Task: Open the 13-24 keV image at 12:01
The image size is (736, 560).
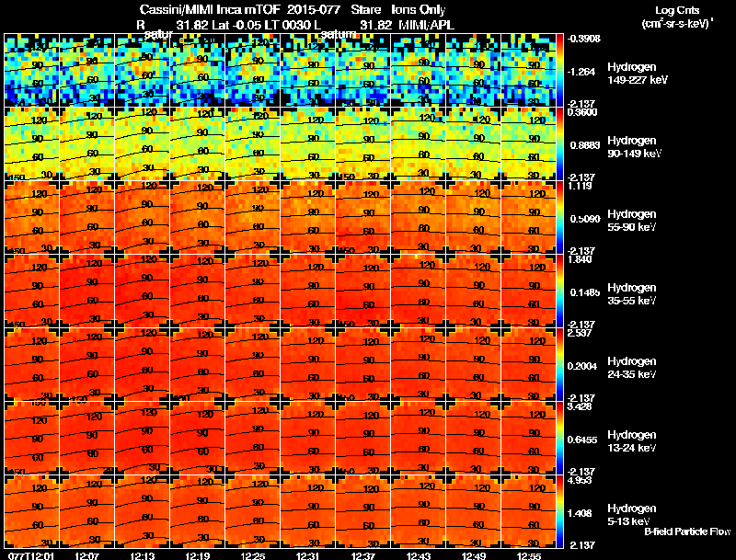Action: 32,439
